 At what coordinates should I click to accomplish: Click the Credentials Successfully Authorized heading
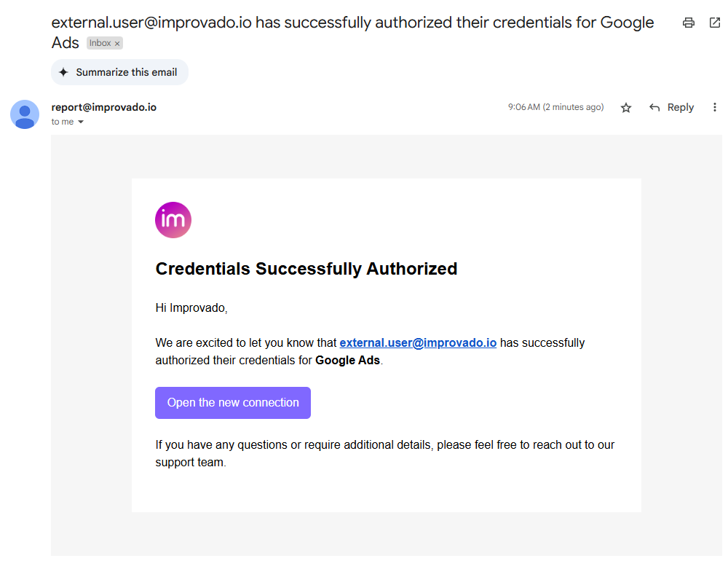pos(306,269)
